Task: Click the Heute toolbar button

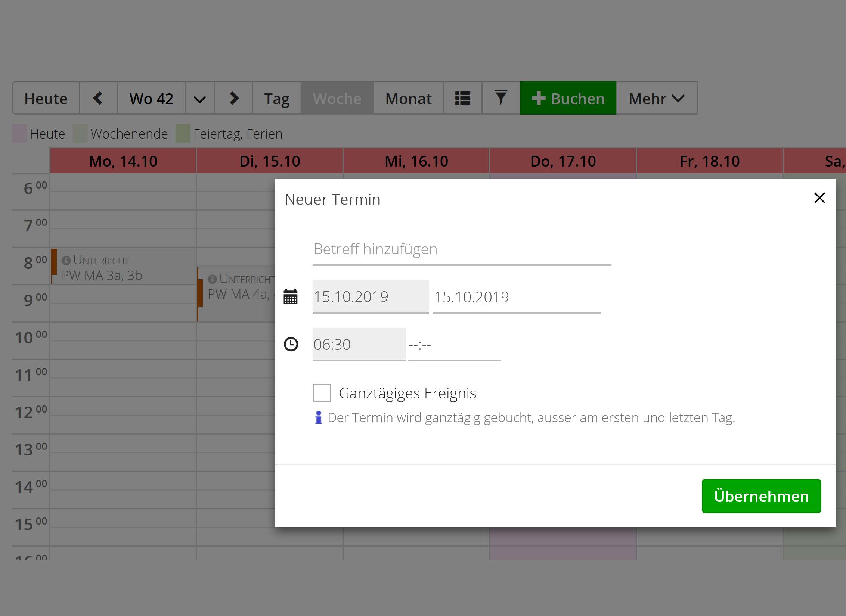Action: point(46,99)
